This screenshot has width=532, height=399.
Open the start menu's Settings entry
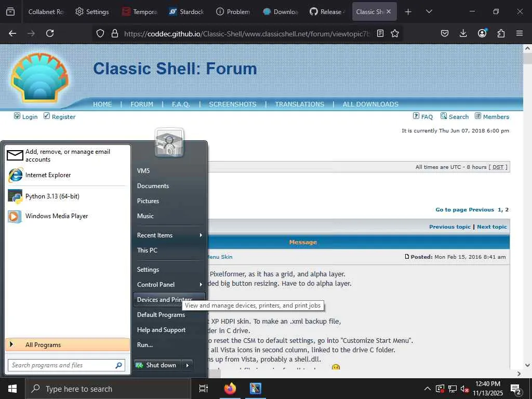169,270
